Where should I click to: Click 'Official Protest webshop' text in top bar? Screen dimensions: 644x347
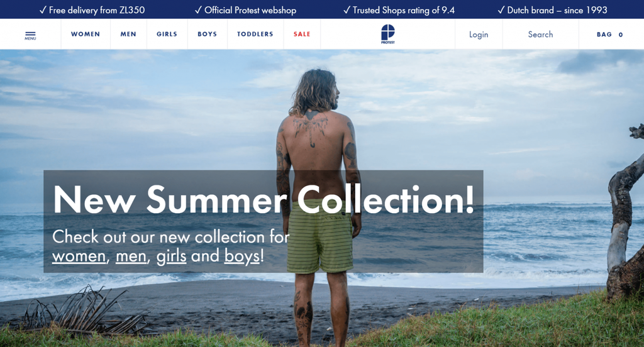[x=246, y=10]
